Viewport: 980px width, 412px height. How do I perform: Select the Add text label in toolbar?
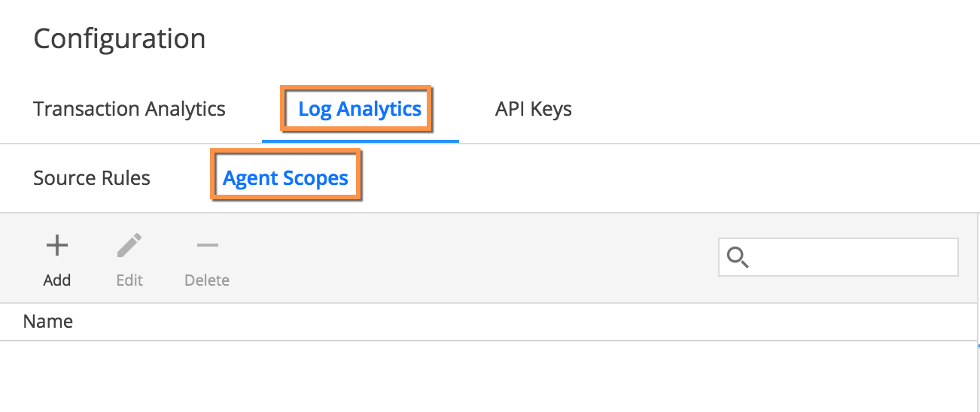coord(57,280)
